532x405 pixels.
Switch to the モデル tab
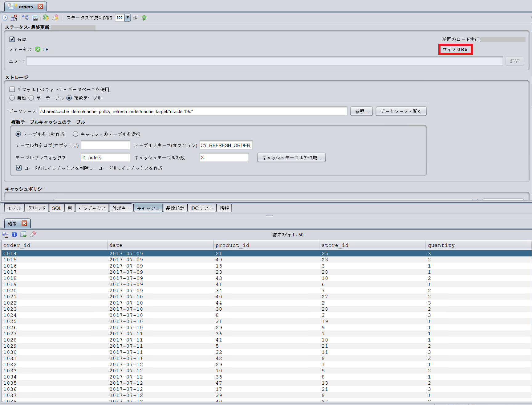pyautogui.click(x=14, y=208)
